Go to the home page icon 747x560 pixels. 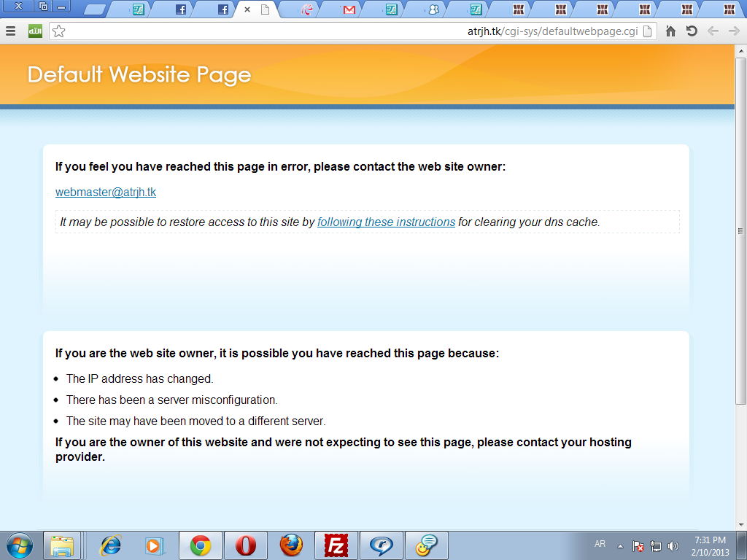[x=670, y=31]
